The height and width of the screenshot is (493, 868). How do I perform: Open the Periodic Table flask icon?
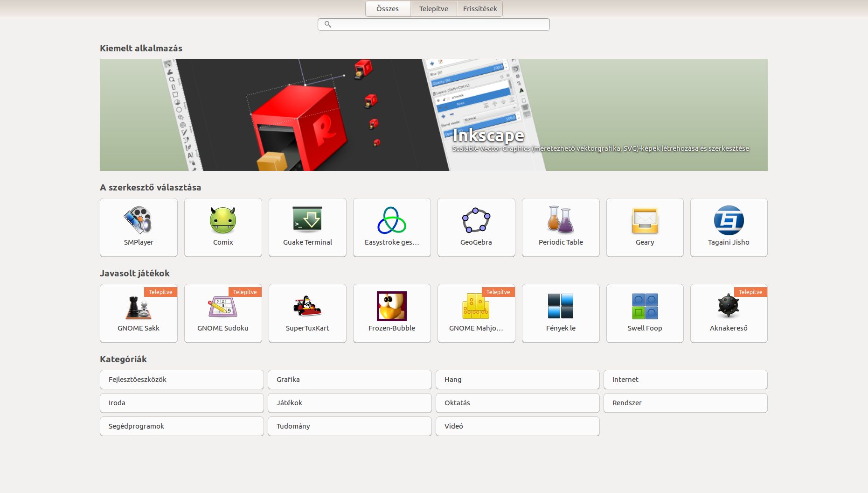pos(561,219)
